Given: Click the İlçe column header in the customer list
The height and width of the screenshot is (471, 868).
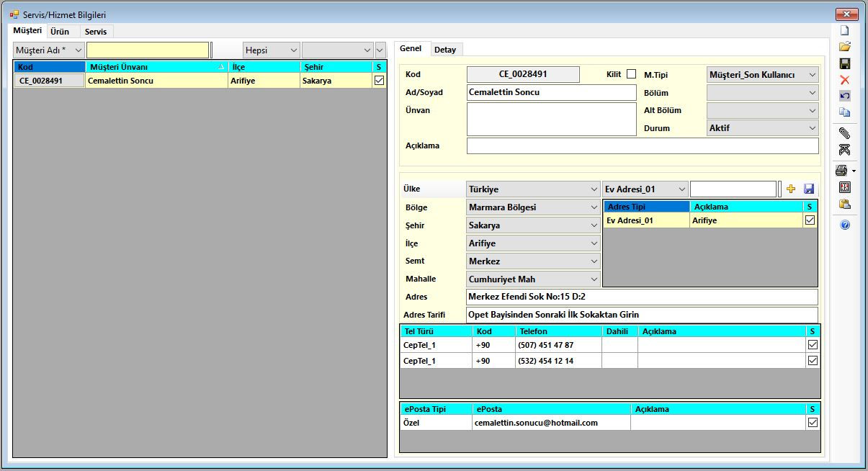Looking at the screenshot, I should 264,67.
